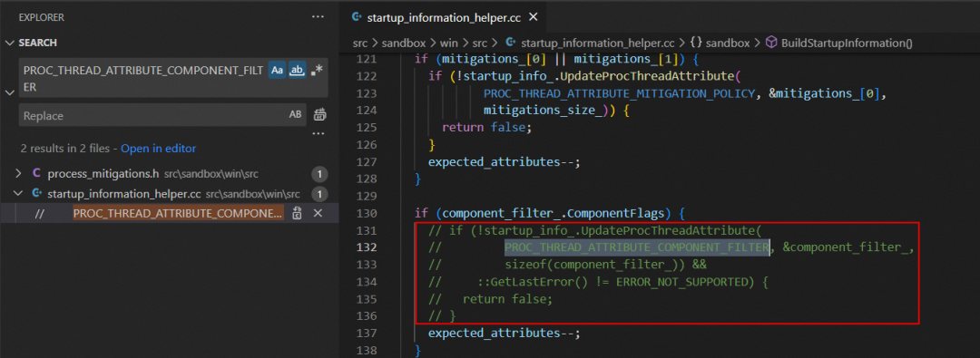Collapse the Replace field with the chevron
The width and height of the screenshot is (980, 358).
[9, 92]
